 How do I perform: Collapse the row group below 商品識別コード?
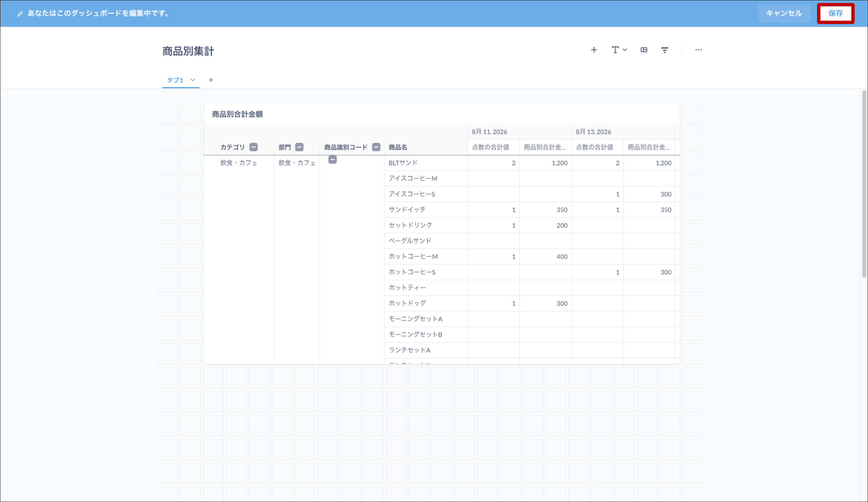pos(332,160)
